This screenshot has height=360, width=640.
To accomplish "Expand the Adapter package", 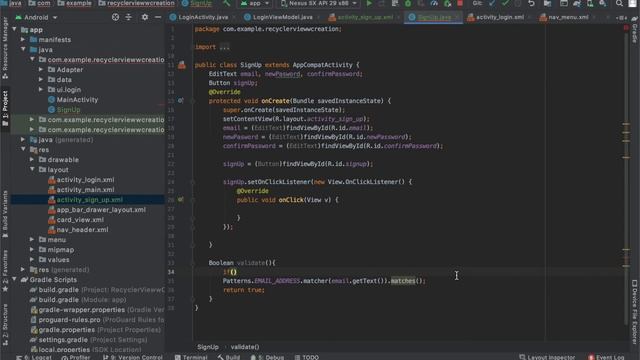I will click(x=41, y=69).
